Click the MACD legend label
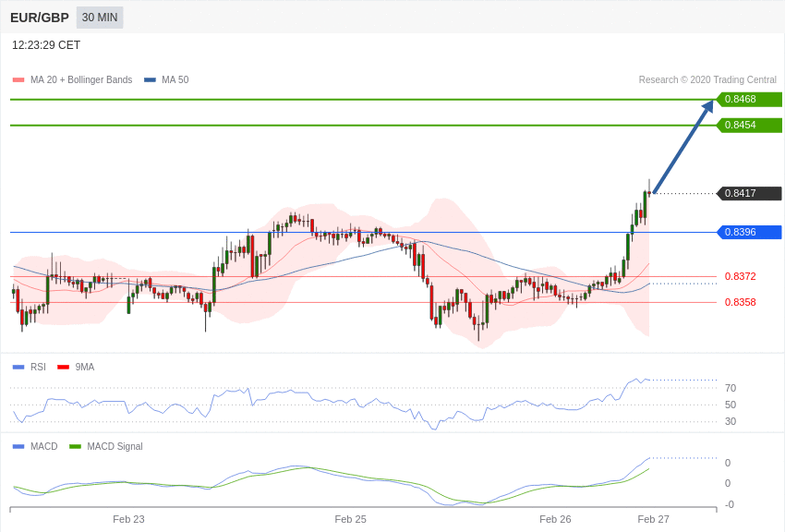 pyautogui.click(x=44, y=446)
